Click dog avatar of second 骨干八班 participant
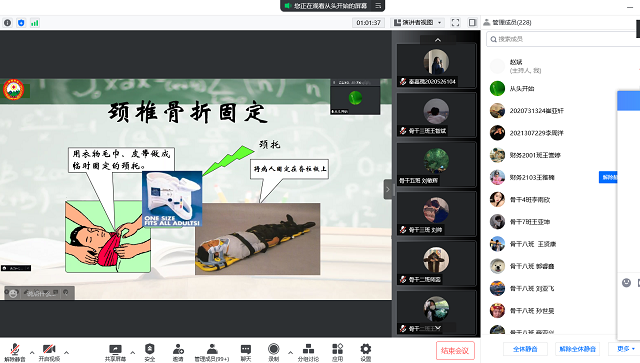 pos(497,266)
